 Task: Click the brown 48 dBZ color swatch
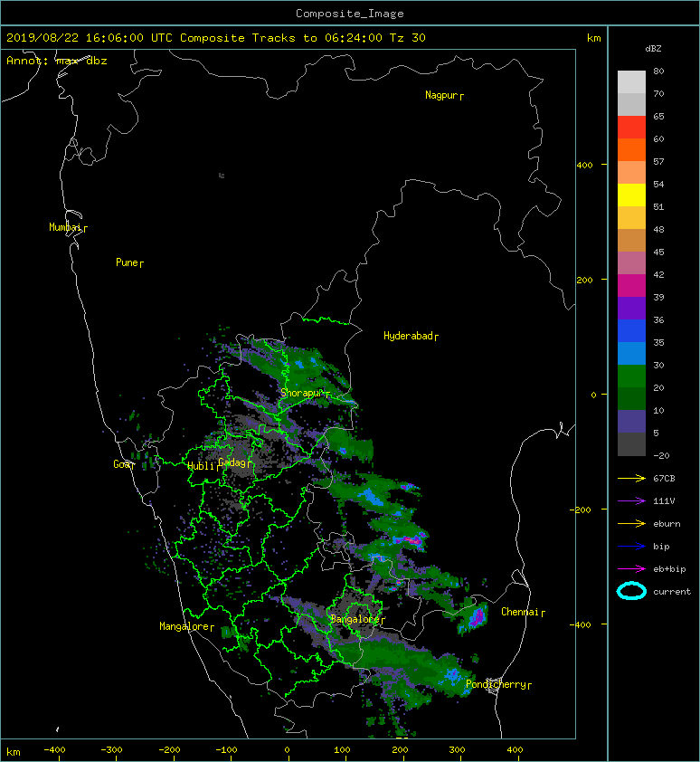pos(631,240)
